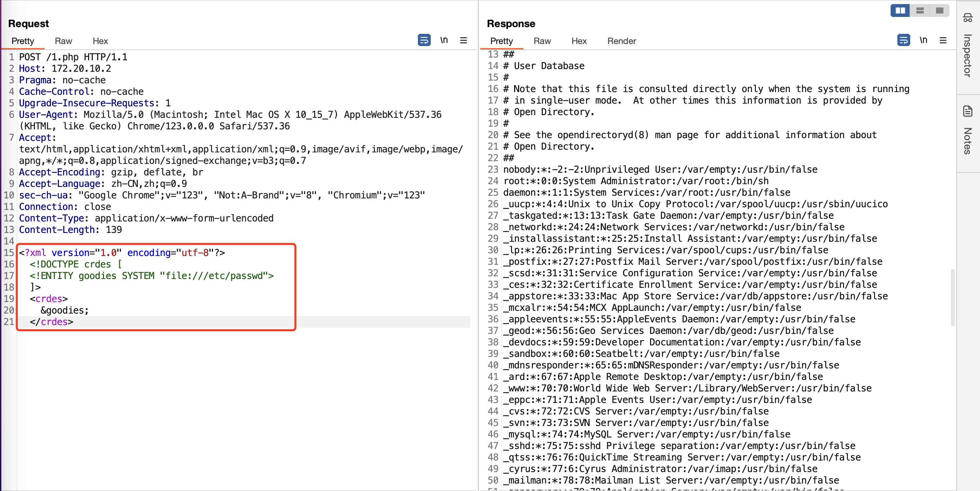The width and height of the screenshot is (980, 491).
Task: Toggle word wrap in Request panel
Action: [x=424, y=40]
